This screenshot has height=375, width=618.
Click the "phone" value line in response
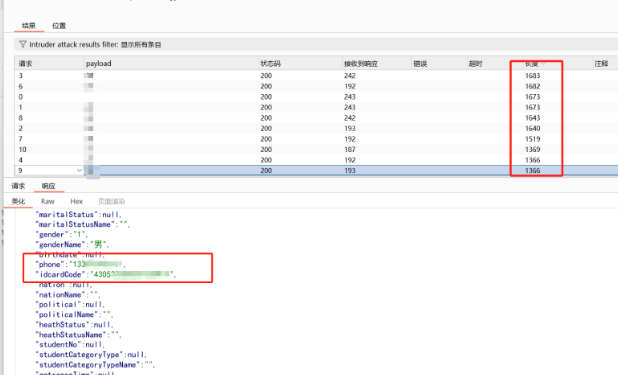(x=81, y=264)
